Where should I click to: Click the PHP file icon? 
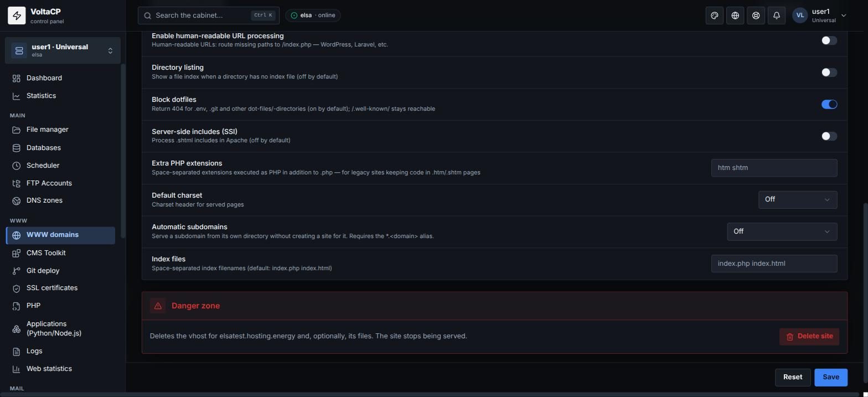tap(17, 306)
